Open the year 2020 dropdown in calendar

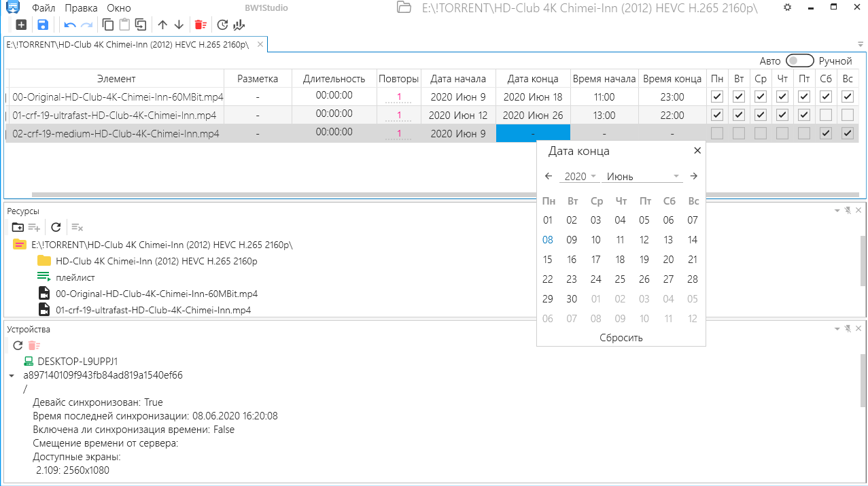coord(580,177)
